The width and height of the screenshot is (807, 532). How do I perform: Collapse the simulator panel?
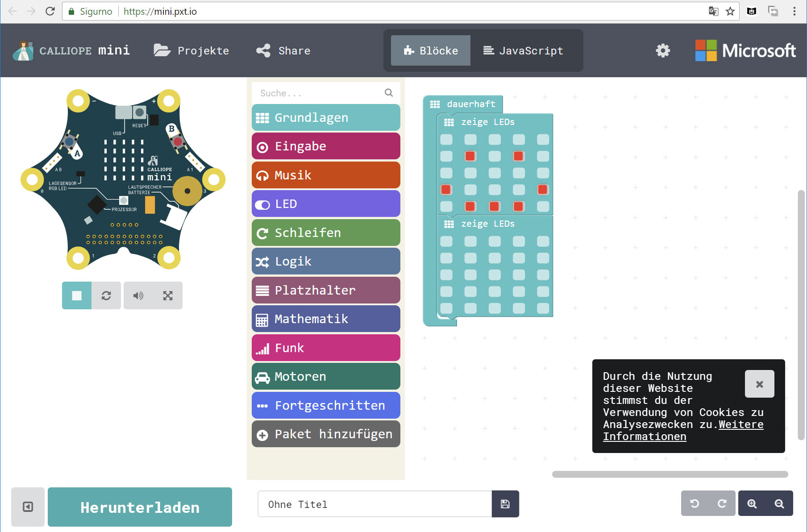click(28, 507)
